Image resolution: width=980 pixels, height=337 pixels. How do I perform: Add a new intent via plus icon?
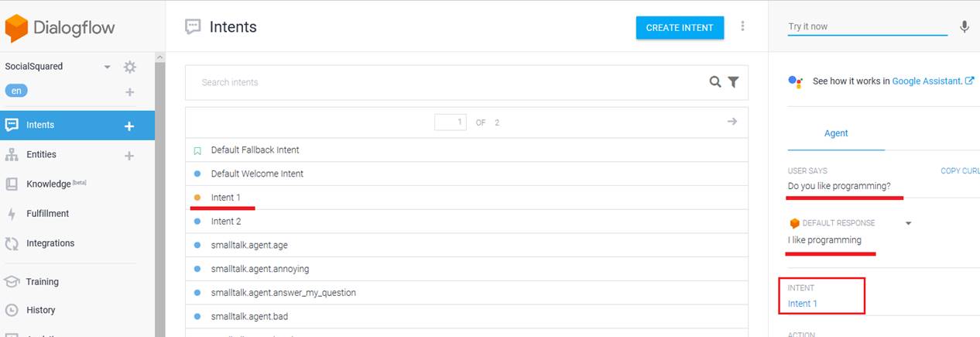click(129, 126)
